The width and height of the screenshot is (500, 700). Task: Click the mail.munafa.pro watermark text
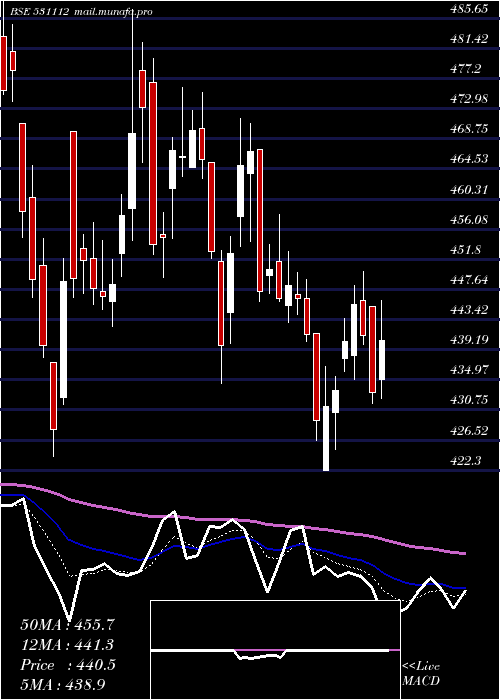pyautogui.click(x=112, y=12)
